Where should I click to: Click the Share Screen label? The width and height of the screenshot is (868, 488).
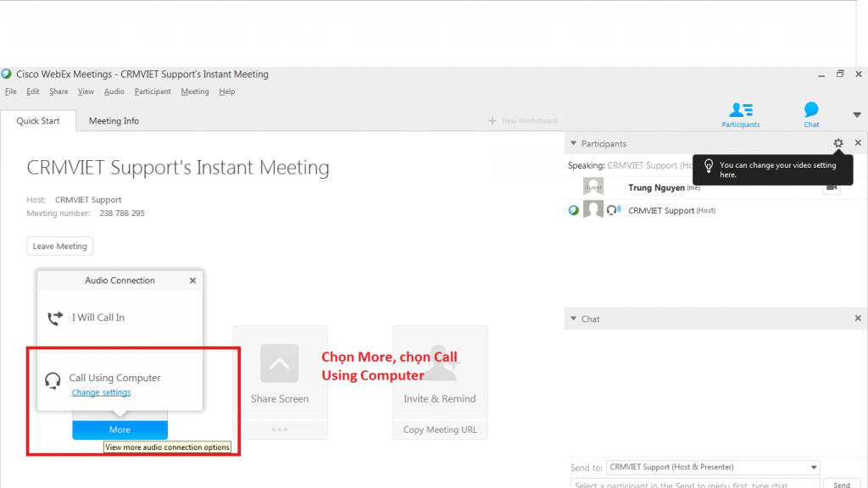click(280, 399)
